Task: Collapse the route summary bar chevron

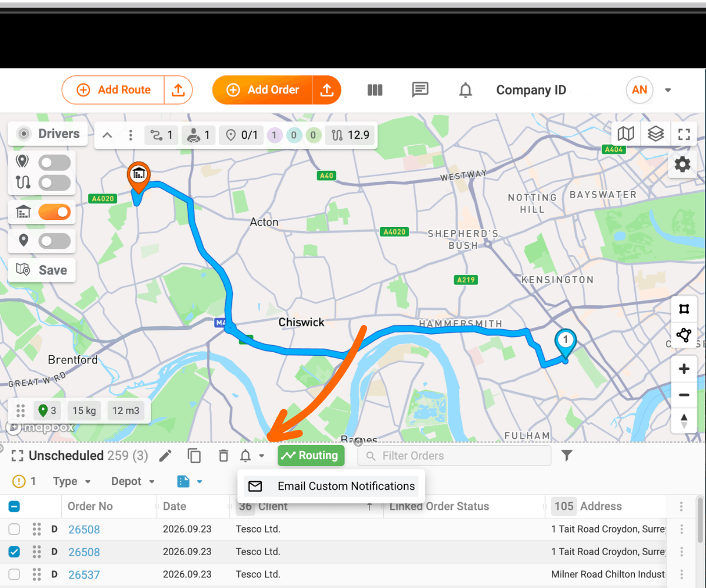Action: coord(108,135)
